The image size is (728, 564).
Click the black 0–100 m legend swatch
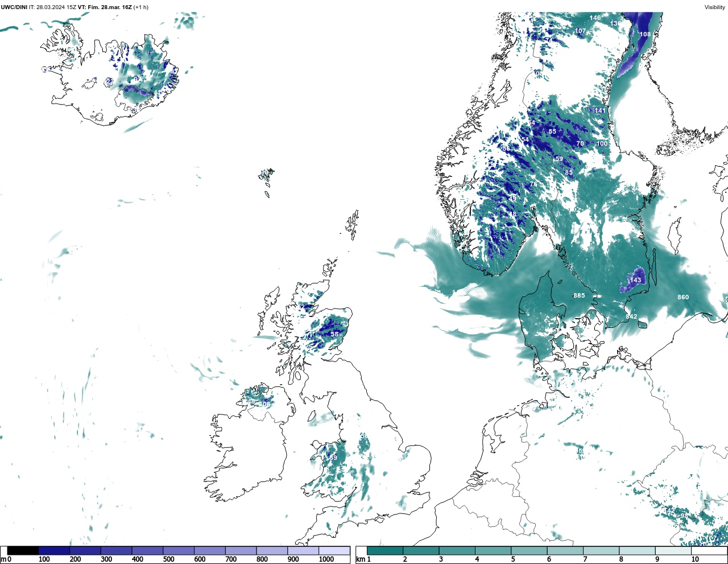(23, 551)
